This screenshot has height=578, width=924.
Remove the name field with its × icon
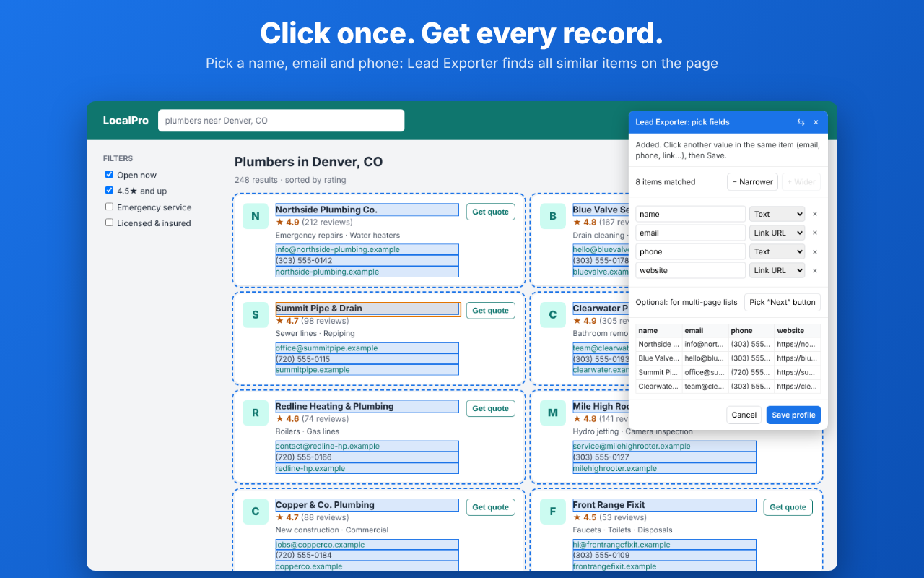[x=815, y=214]
